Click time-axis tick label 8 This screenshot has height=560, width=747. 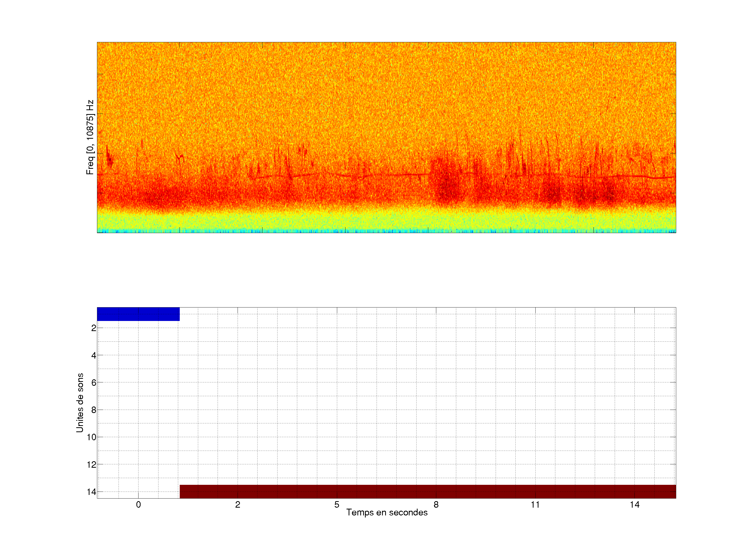point(436,505)
